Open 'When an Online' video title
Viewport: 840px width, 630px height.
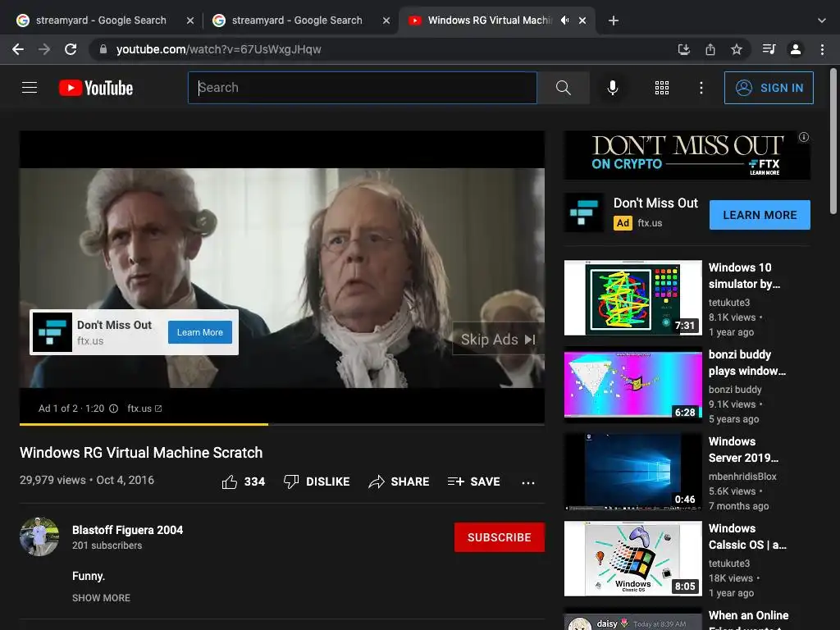(748, 619)
